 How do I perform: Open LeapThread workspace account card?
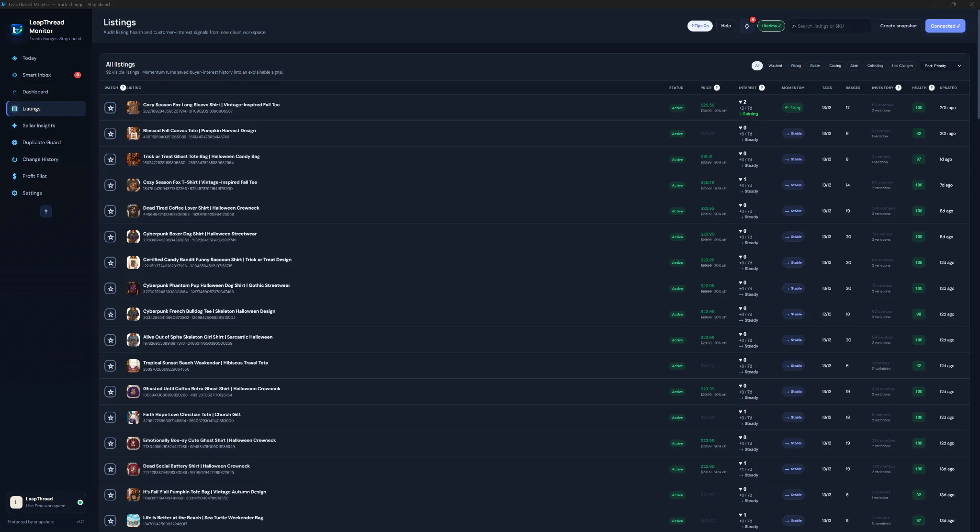coord(46,502)
